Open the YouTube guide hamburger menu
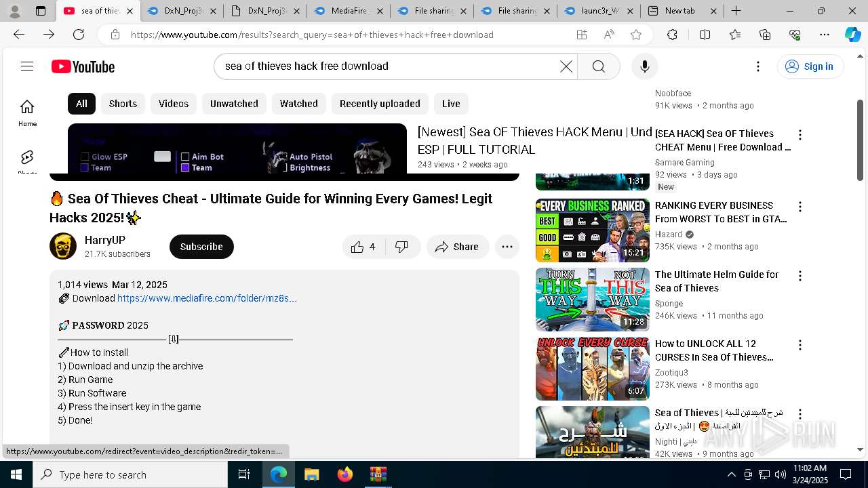868x488 pixels. [27, 66]
